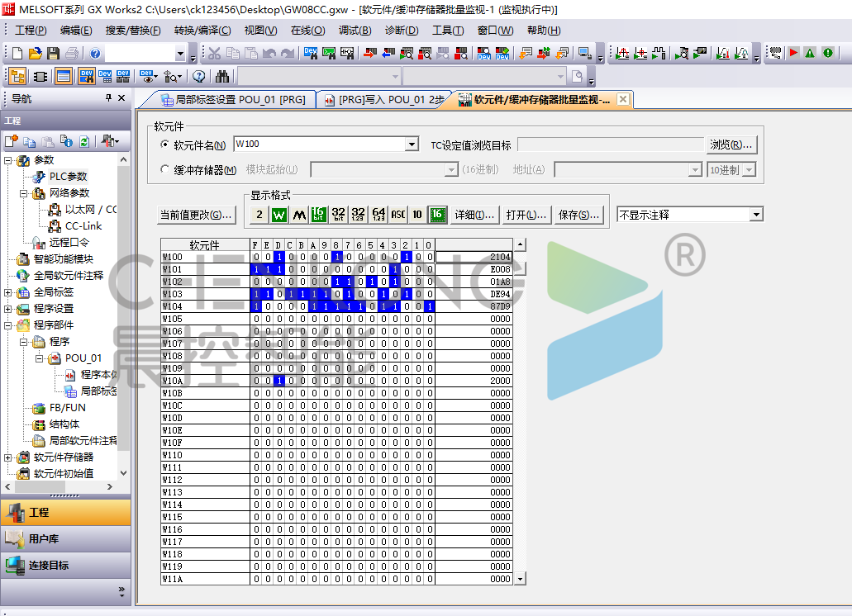Click the green exclamation circle toolbar icon

coord(827,53)
